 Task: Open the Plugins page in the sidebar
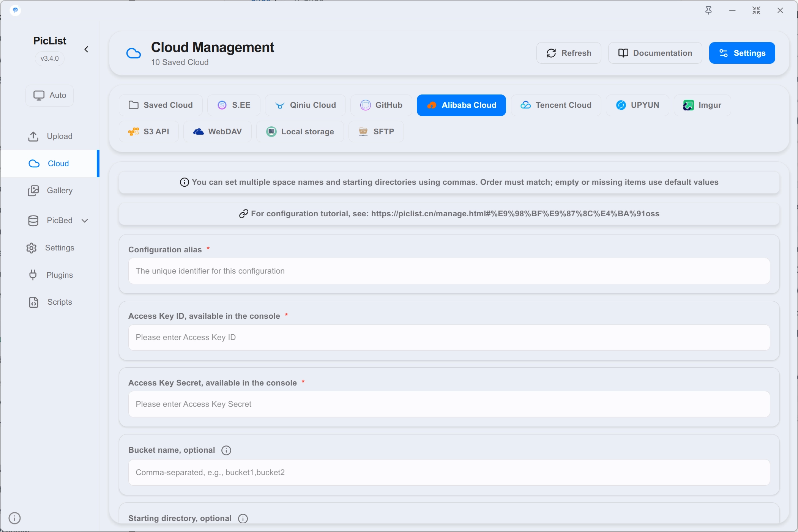tap(51, 275)
